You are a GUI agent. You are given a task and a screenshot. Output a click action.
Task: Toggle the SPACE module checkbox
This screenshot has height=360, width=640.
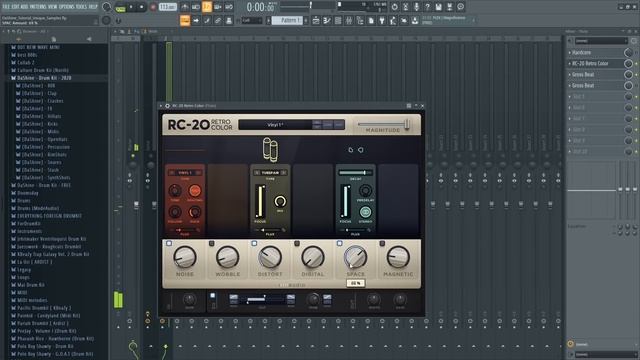(x=339, y=243)
